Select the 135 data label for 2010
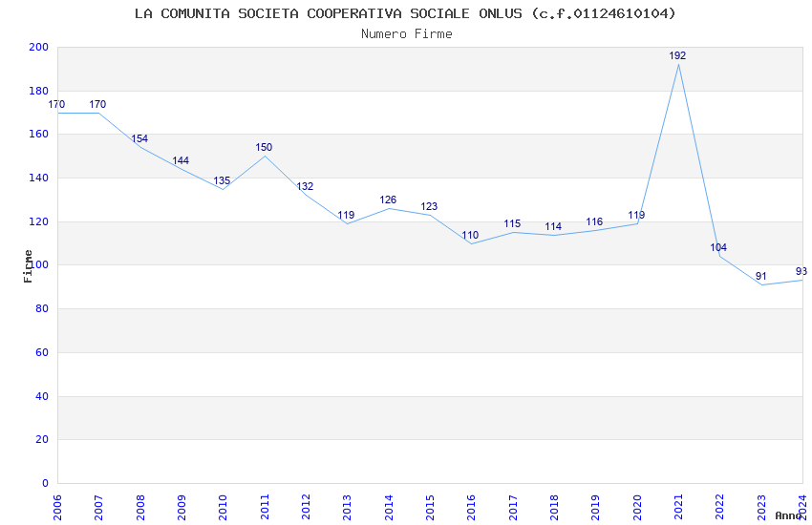 click(222, 180)
